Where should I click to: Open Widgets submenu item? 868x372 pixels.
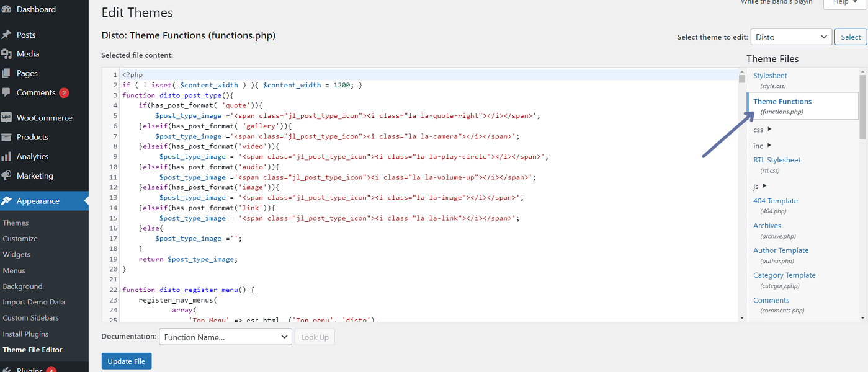[16, 254]
